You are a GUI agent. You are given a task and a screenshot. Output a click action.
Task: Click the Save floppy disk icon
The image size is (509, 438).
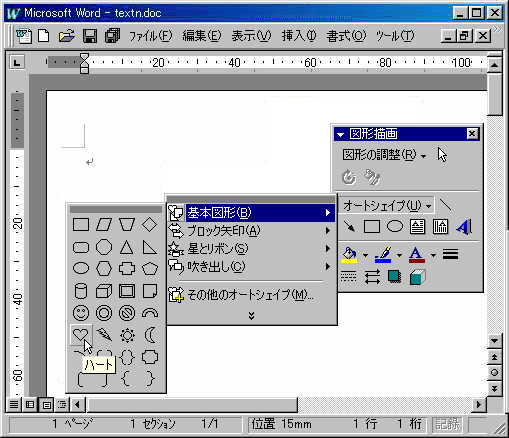pyautogui.click(x=90, y=36)
